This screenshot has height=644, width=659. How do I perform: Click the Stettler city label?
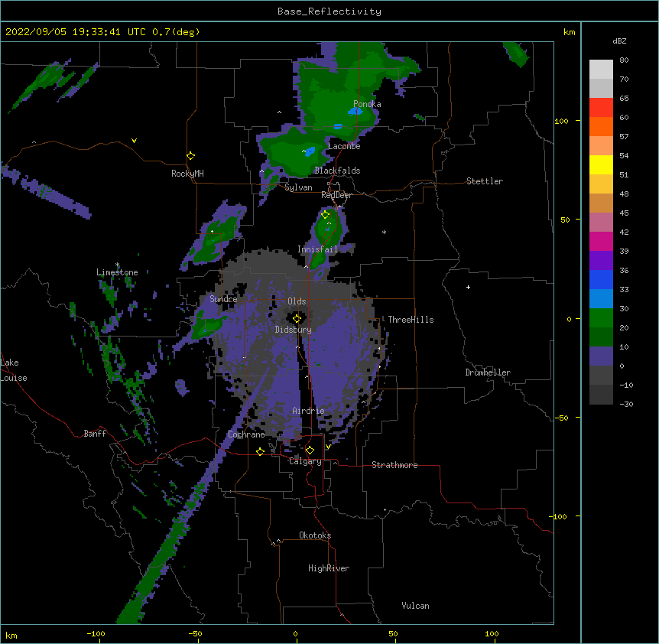click(x=485, y=181)
